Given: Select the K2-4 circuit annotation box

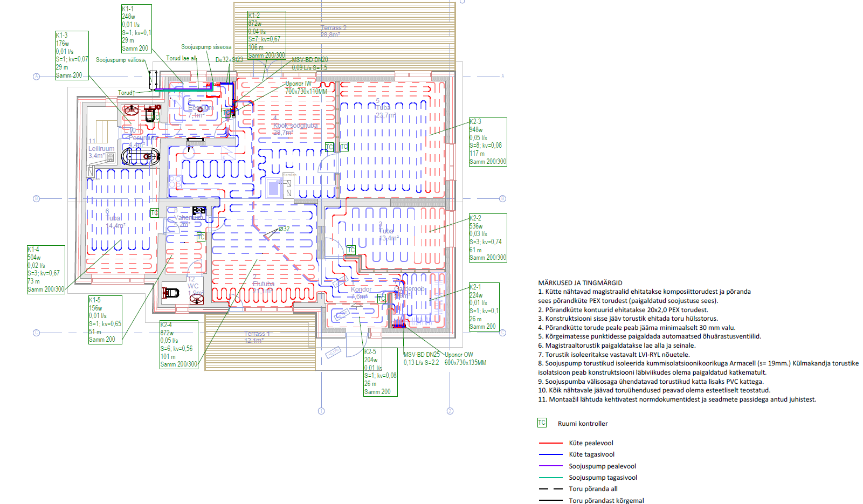Looking at the screenshot, I should pyautogui.click(x=179, y=344).
